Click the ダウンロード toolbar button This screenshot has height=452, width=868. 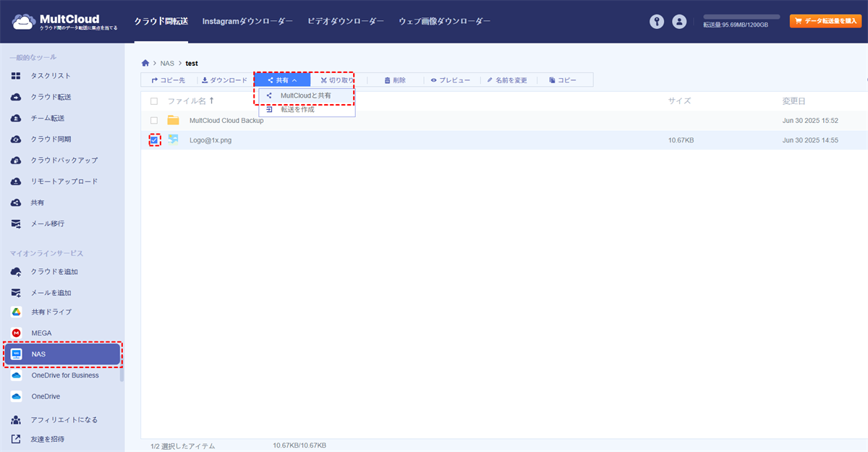(x=224, y=80)
